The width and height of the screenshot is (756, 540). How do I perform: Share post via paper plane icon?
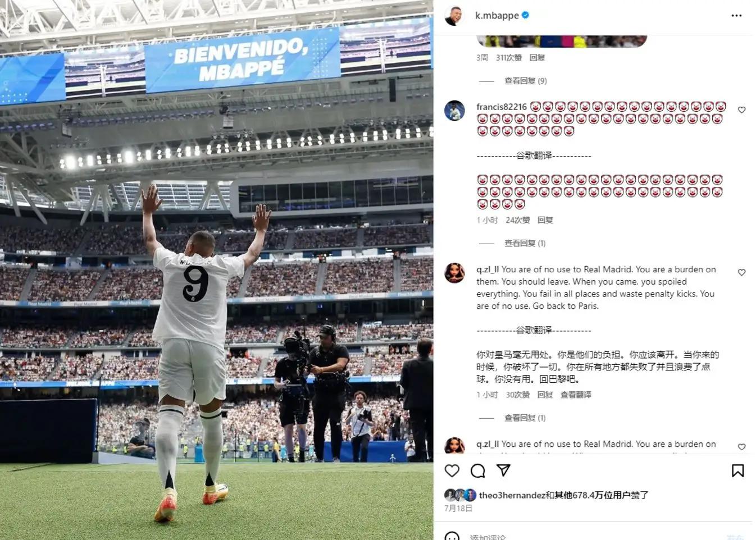[503, 470]
